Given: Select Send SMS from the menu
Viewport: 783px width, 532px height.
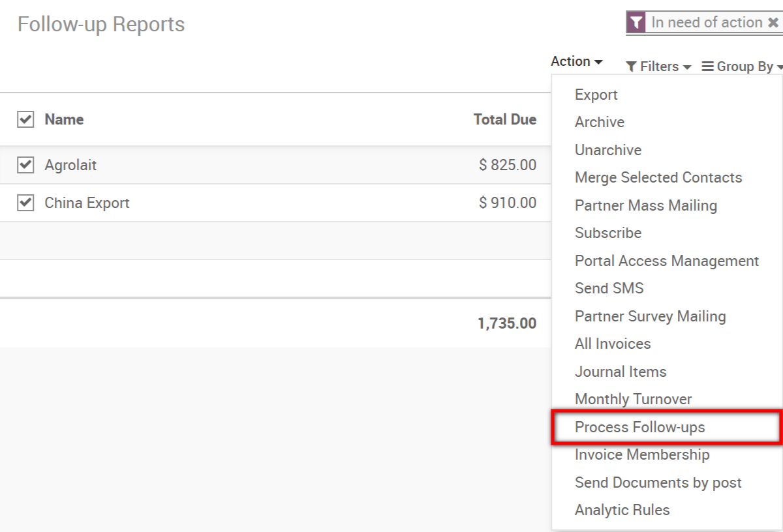Looking at the screenshot, I should coord(609,288).
